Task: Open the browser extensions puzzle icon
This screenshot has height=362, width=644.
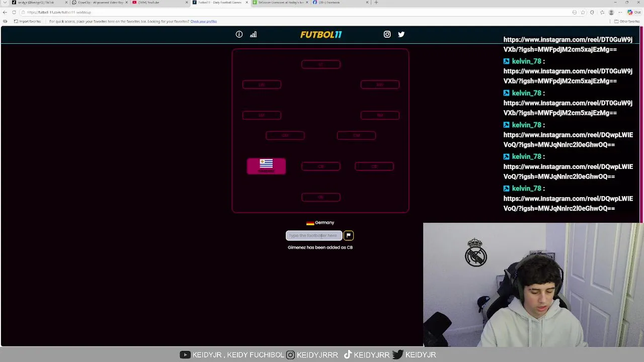Action: point(592,12)
